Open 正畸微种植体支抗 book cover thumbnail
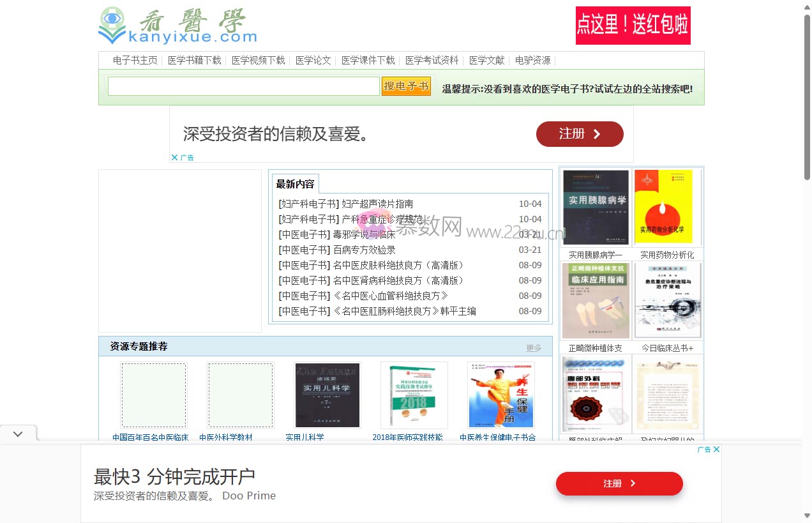Image resolution: width=812 pixels, height=523 pixels. coord(596,301)
